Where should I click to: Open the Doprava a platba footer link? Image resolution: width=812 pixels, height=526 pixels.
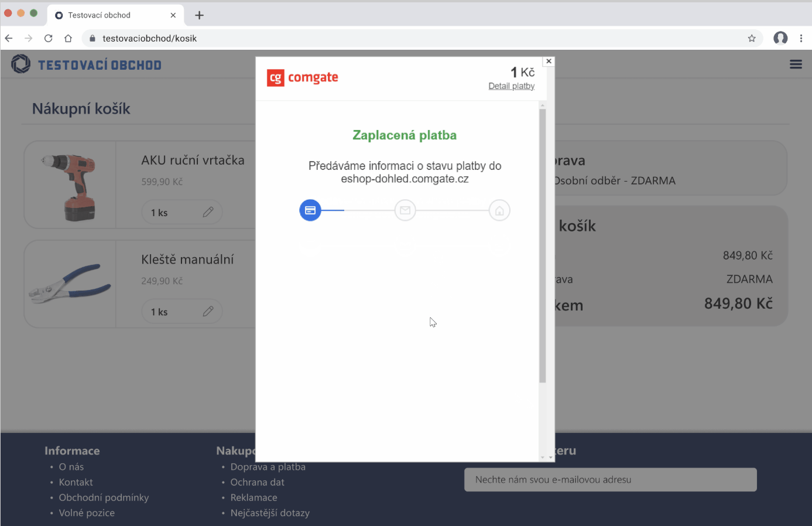pos(268,467)
